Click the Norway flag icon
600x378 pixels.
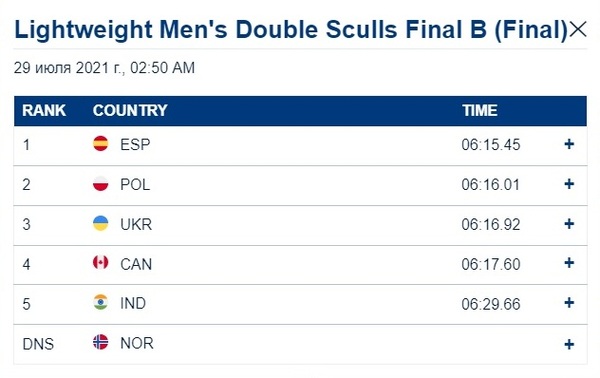click(x=101, y=342)
